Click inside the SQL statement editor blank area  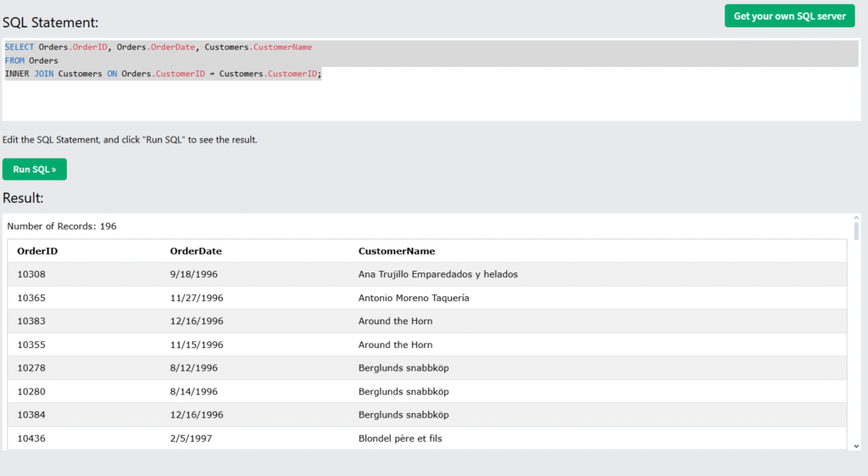pyautogui.click(x=424, y=102)
